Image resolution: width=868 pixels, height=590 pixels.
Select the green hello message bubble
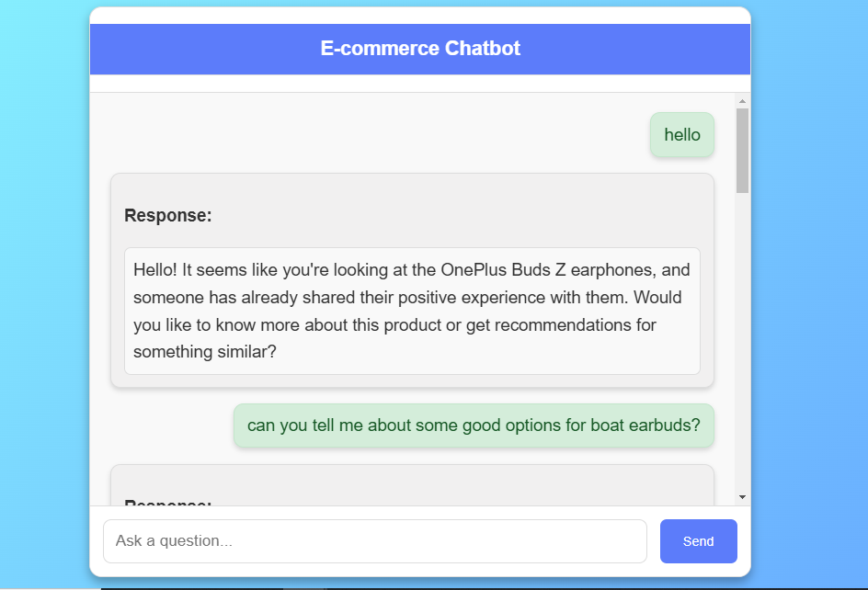coord(681,135)
